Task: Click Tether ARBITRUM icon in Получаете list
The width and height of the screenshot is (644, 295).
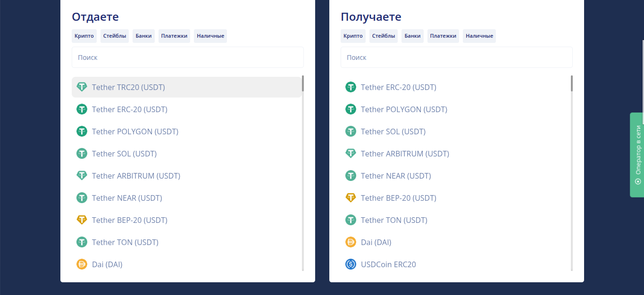Action: coord(351,154)
